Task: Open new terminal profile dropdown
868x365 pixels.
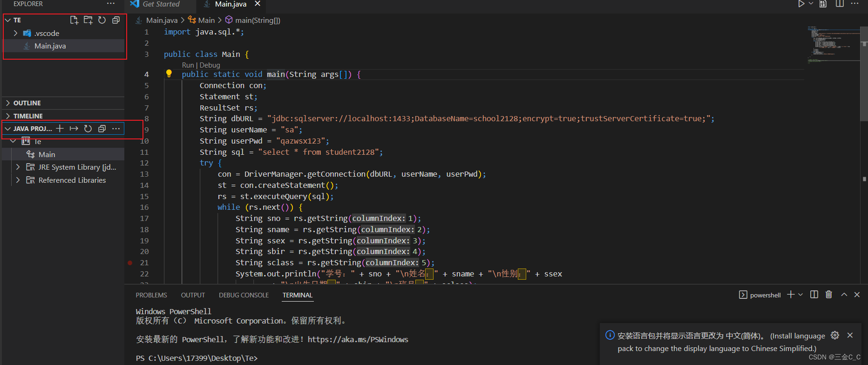Action: [800, 295]
